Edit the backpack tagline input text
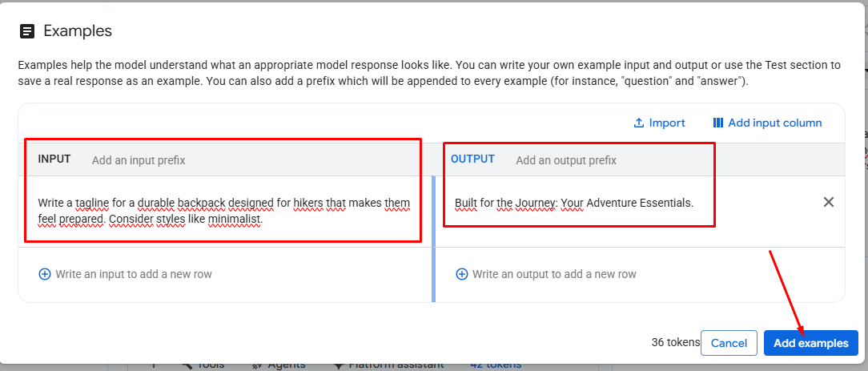The width and height of the screenshot is (868, 371). pyautogui.click(x=224, y=211)
